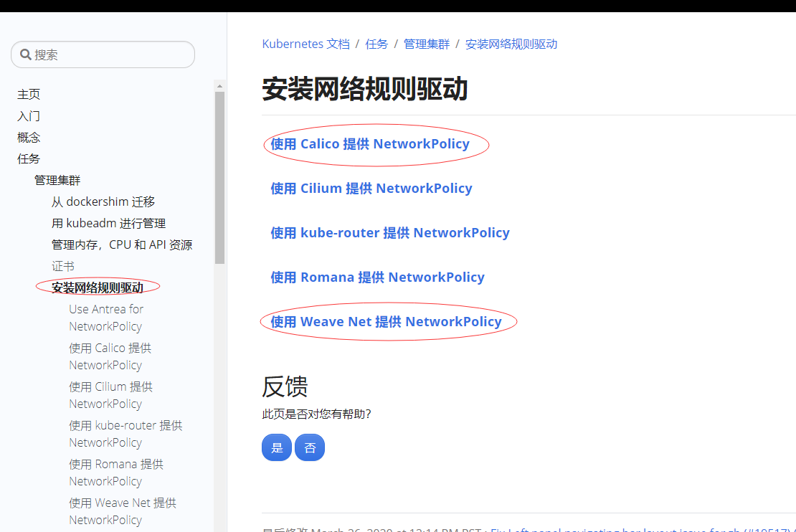The image size is (796, 532).
Task: Click the 是 feedback button
Action: point(277,447)
